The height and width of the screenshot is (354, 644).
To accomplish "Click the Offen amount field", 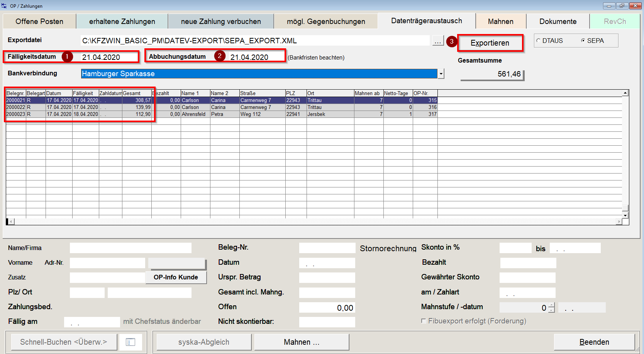I will [327, 308].
